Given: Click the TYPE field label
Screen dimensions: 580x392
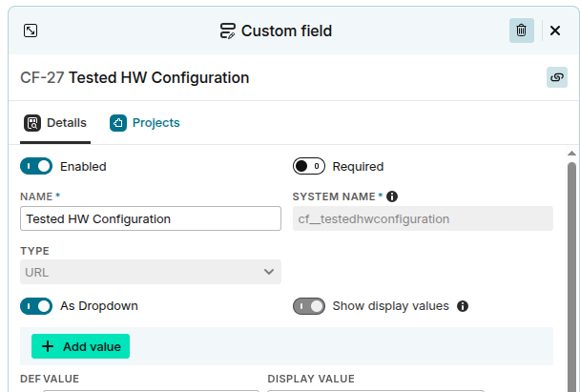Looking at the screenshot, I should click(x=34, y=251).
